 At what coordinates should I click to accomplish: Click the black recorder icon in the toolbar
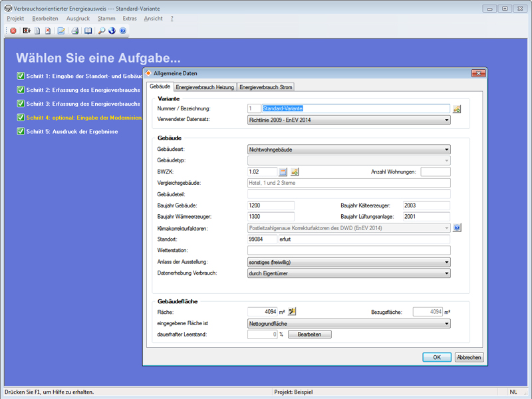(x=27, y=31)
